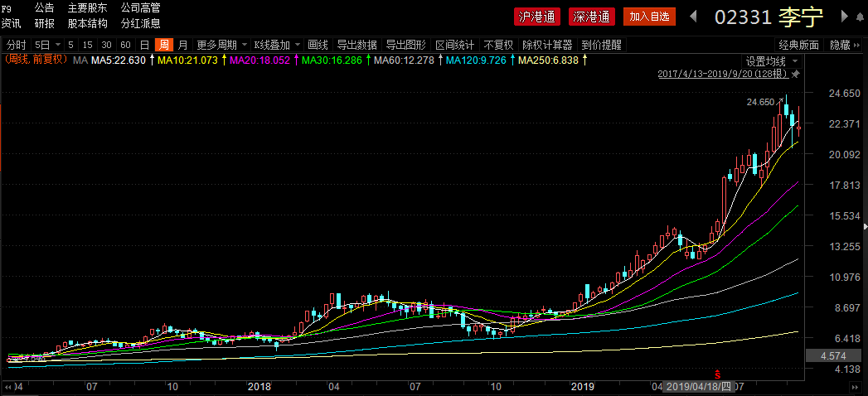
Task: Open 分红派息 dividend info
Action: tap(141, 24)
